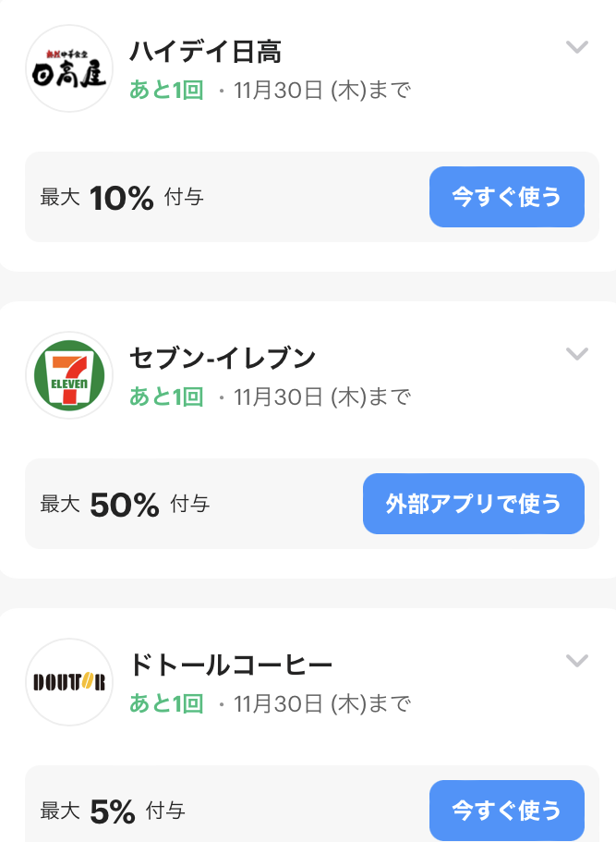The image size is (616, 842).
Task: Tap the Doutor coffee logo
Action: (x=69, y=682)
